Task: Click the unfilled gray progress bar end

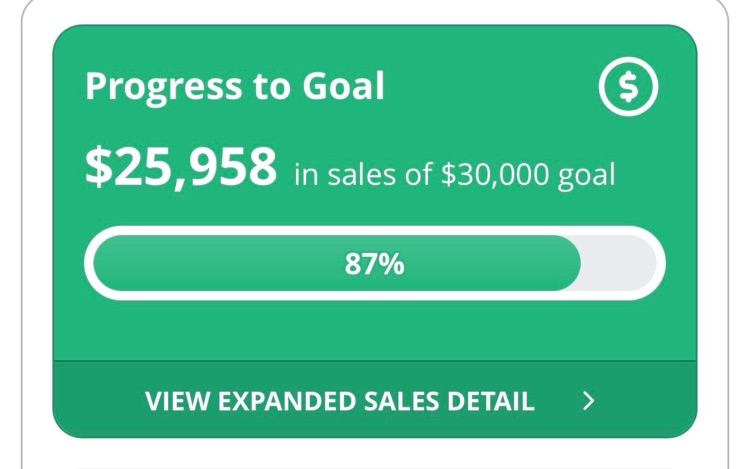Action: tap(620, 264)
